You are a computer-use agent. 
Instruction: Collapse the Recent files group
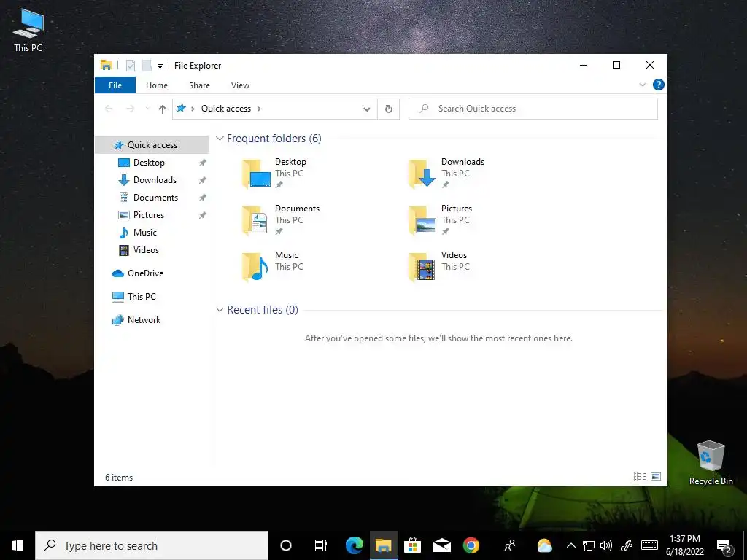point(220,310)
